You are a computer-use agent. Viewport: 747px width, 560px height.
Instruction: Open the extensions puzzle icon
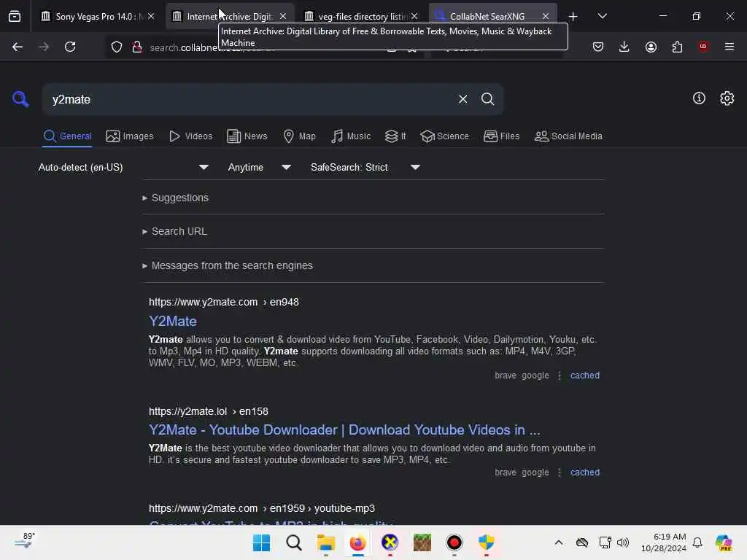[x=677, y=47]
